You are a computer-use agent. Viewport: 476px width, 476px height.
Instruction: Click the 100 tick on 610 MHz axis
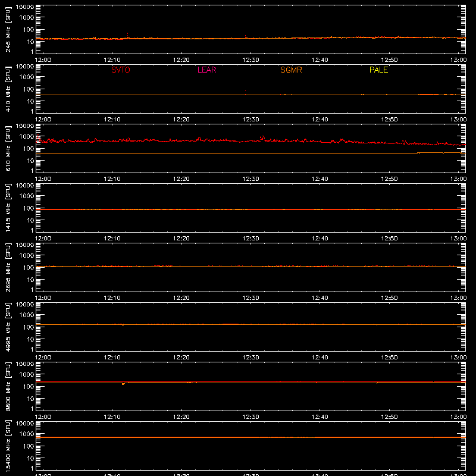point(29,149)
